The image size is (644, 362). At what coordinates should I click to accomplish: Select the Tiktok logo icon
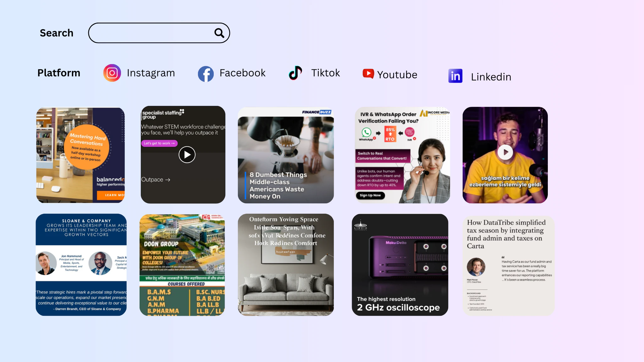(295, 73)
